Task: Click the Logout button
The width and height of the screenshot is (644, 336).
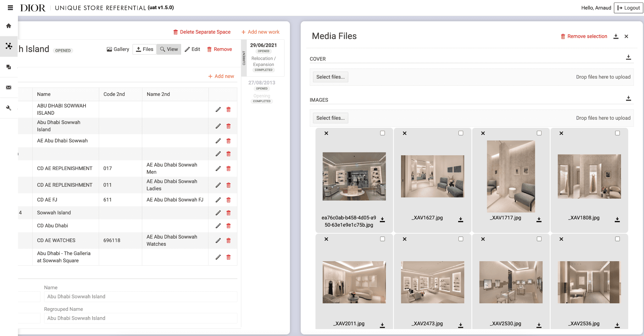Action: (x=628, y=8)
